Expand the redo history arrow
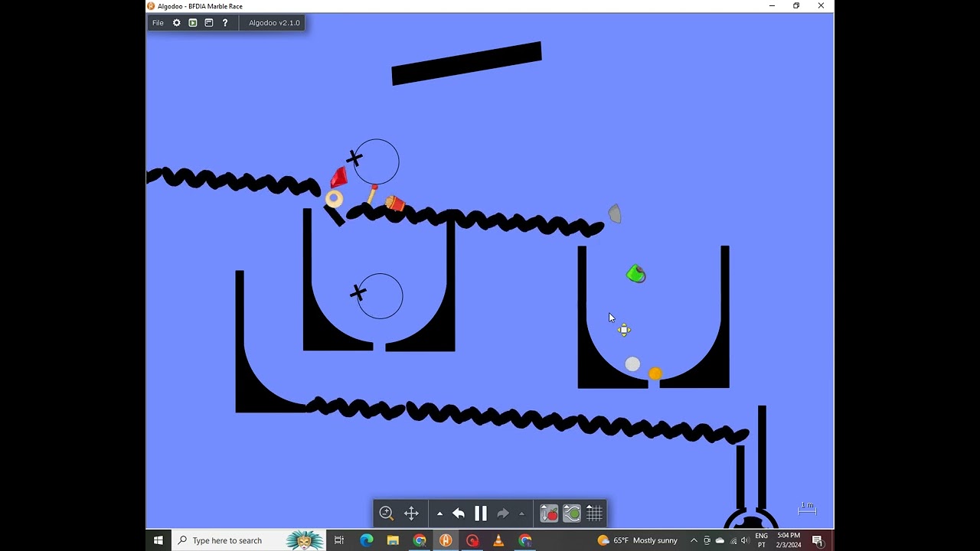Viewport: 980px width, 551px height. pos(522,514)
